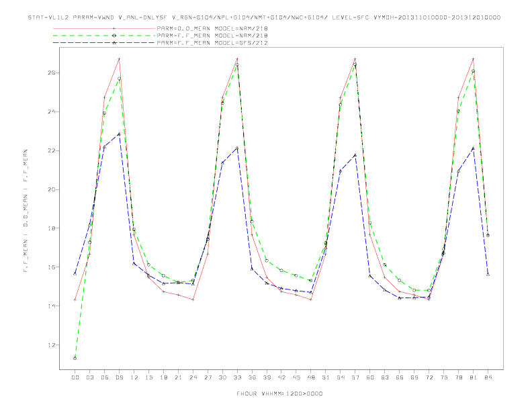Click x-axis forecast hour label 03
This screenshot has height=411, width=532.
coord(89,377)
